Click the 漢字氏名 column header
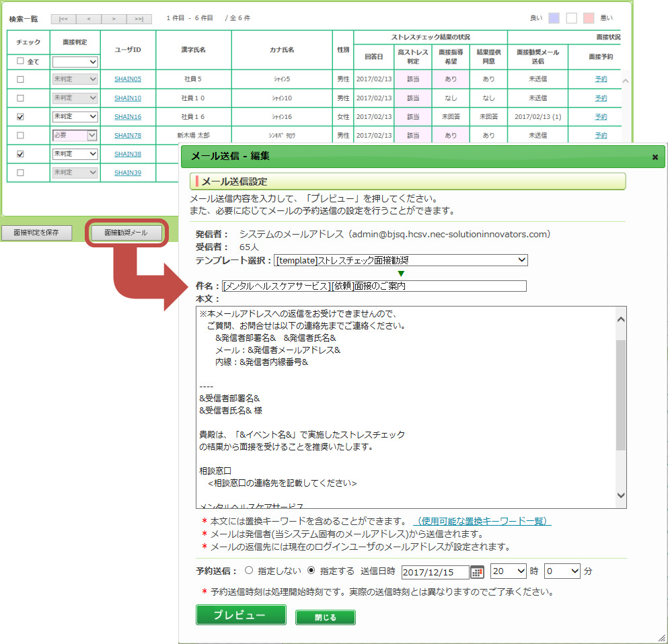 point(194,50)
